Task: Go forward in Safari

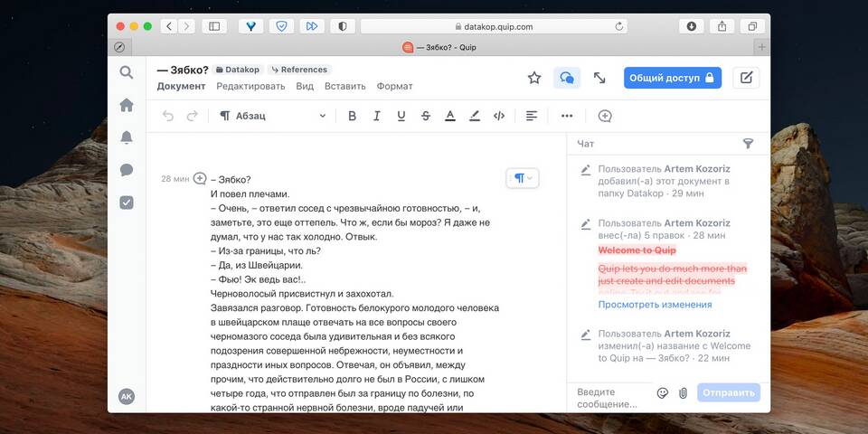Action: point(186,26)
